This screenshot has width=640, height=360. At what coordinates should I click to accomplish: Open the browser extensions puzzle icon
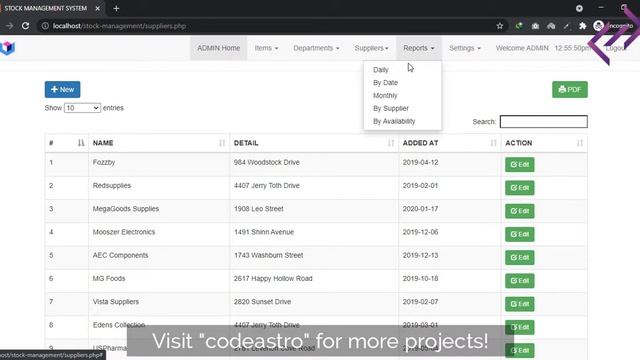pos(582,26)
